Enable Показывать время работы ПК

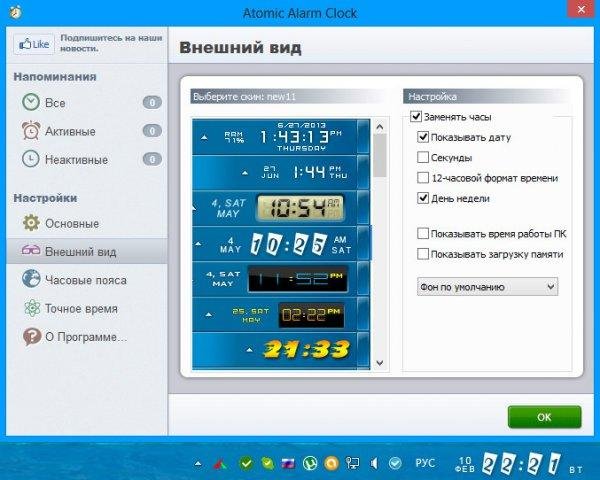(x=422, y=233)
